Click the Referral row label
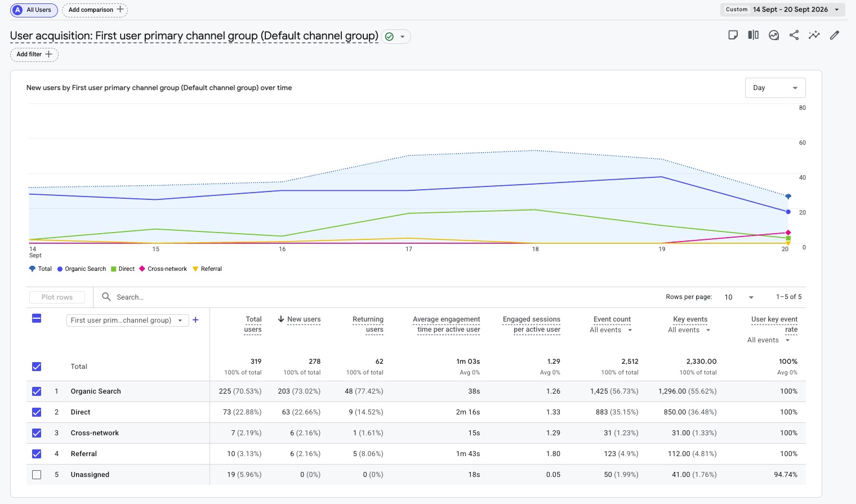 coord(84,454)
